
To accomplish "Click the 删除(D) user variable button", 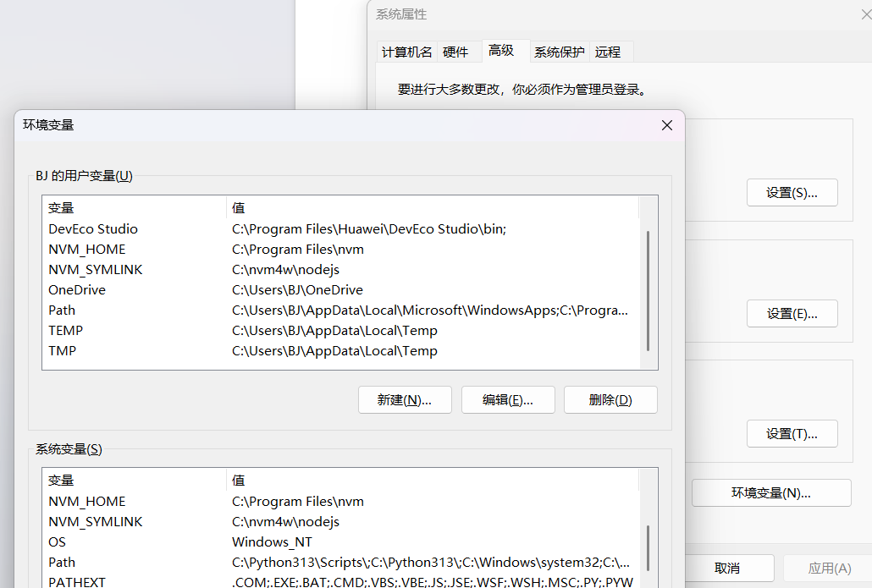I will coord(610,400).
